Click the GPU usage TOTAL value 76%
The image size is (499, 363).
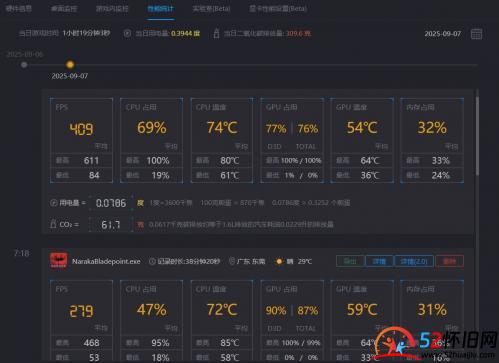[308, 129]
